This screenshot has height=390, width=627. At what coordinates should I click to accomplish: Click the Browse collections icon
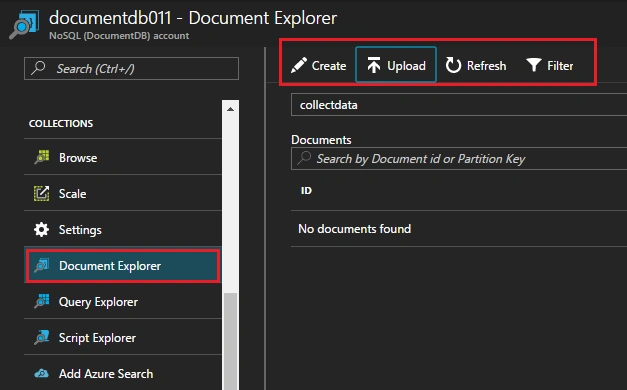click(42, 157)
